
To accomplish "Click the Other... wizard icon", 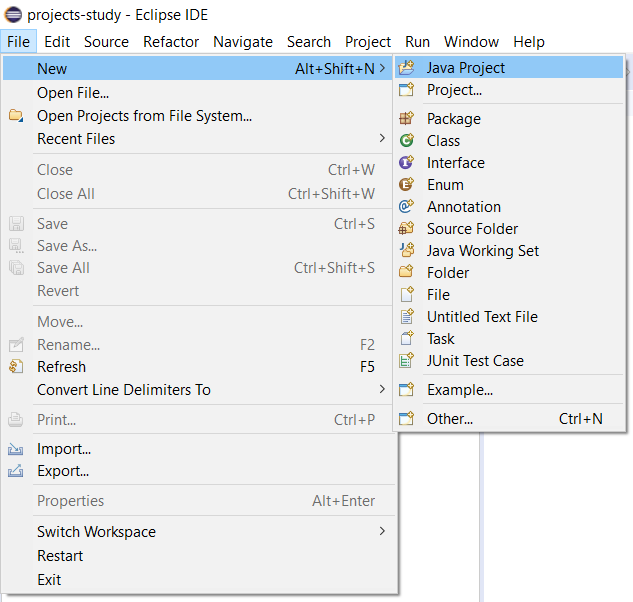I will pyautogui.click(x=407, y=419).
